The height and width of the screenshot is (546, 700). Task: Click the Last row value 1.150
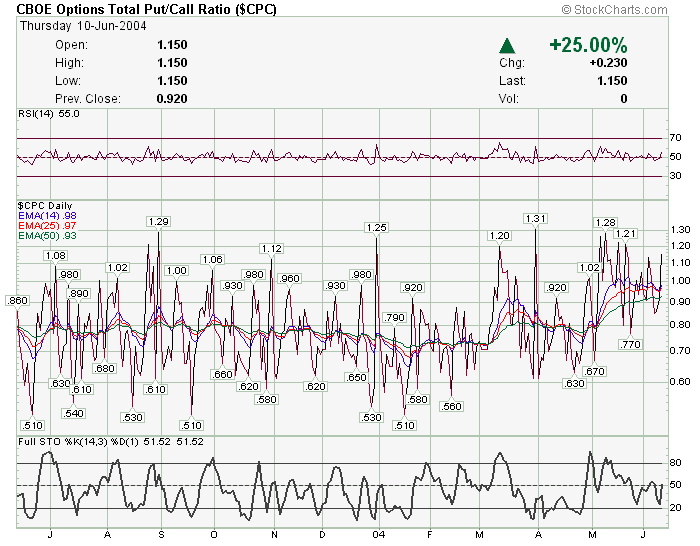(612, 81)
